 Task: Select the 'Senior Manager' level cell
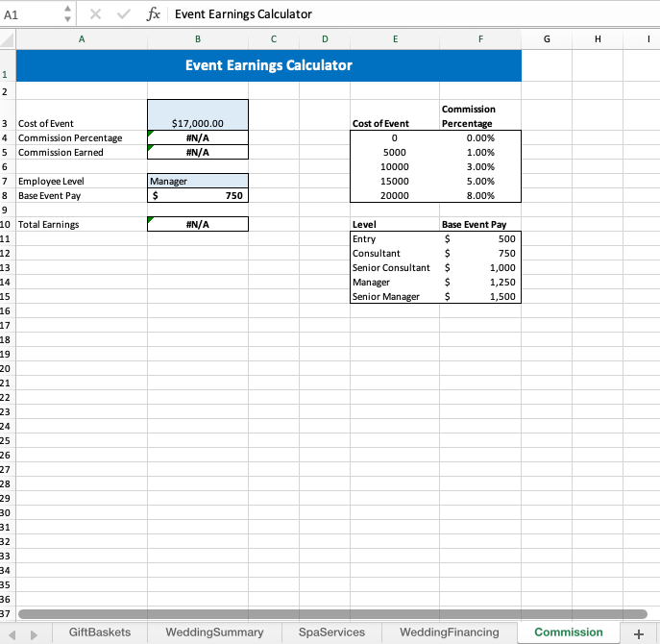(x=395, y=296)
